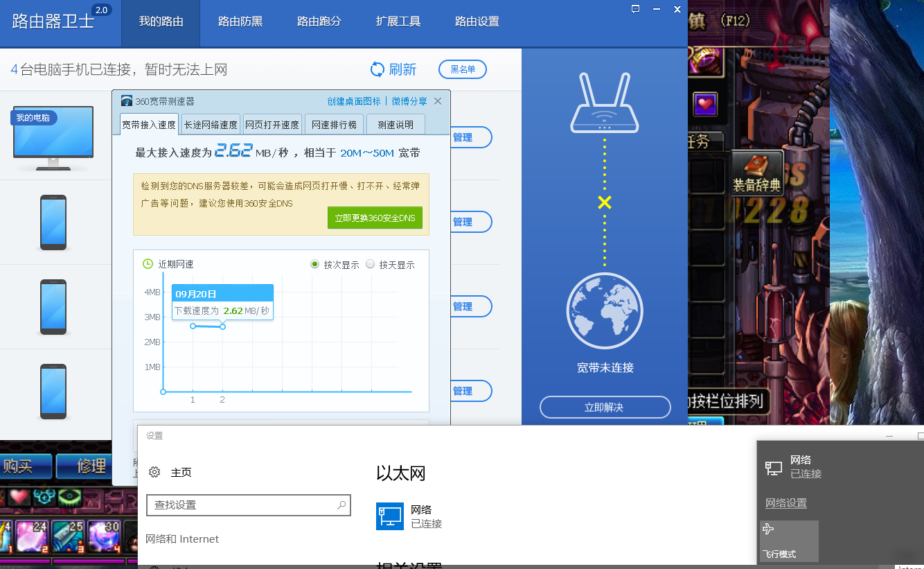Click the 下载速度为 2.62 MB/秒 tooltip
This screenshot has width=924, height=569.
tap(222, 310)
